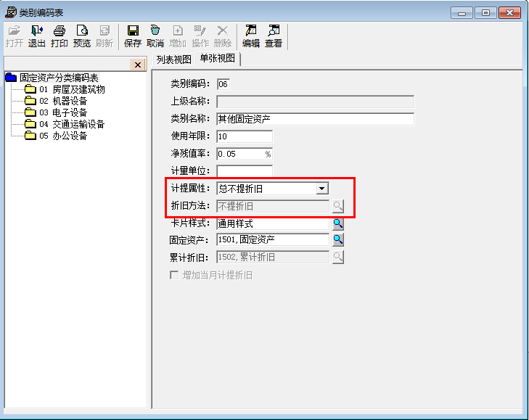Click the 使用年限 field showing 10
This screenshot has width=529, height=420.
point(245,136)
